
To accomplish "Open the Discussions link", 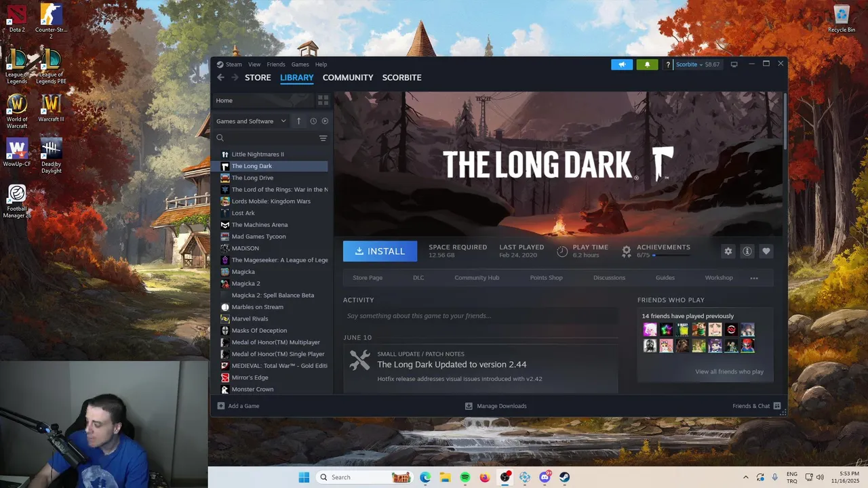I will click(609, 278).
